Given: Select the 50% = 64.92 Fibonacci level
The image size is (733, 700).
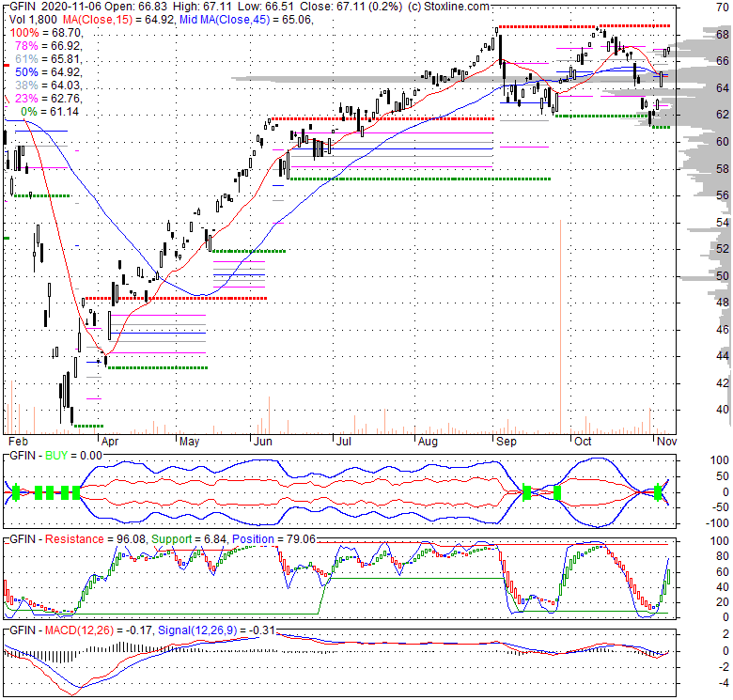Looking at the screenshot, I should [49, 72].
